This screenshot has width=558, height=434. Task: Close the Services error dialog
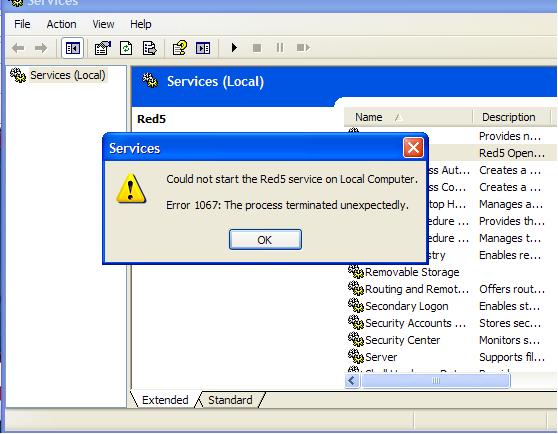tap(413, 147)
